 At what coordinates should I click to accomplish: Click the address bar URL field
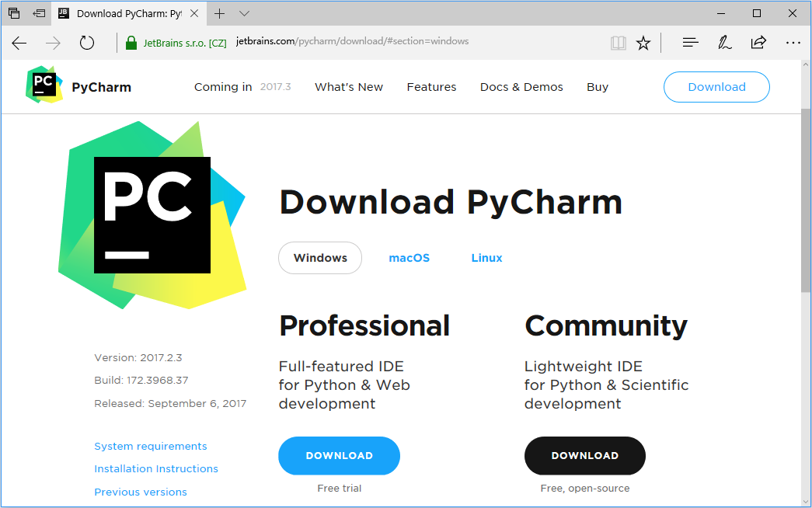(352, 41)
